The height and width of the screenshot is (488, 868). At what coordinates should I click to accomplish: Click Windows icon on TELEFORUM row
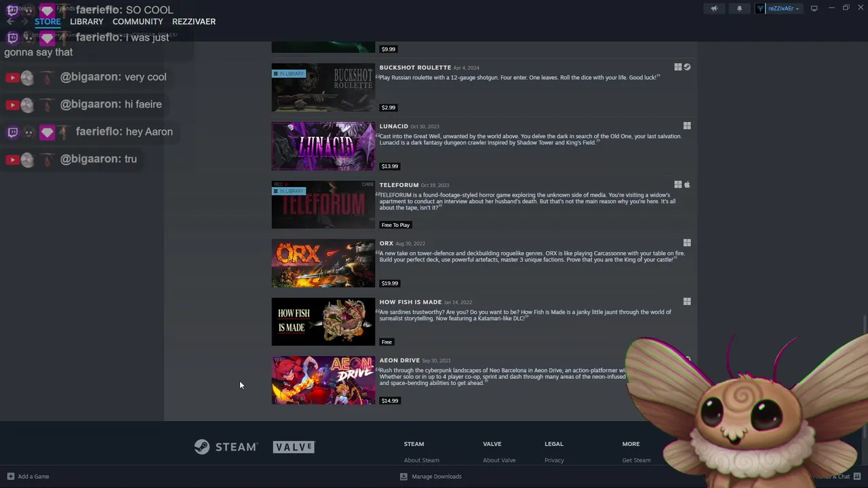[x=677, y=184]
